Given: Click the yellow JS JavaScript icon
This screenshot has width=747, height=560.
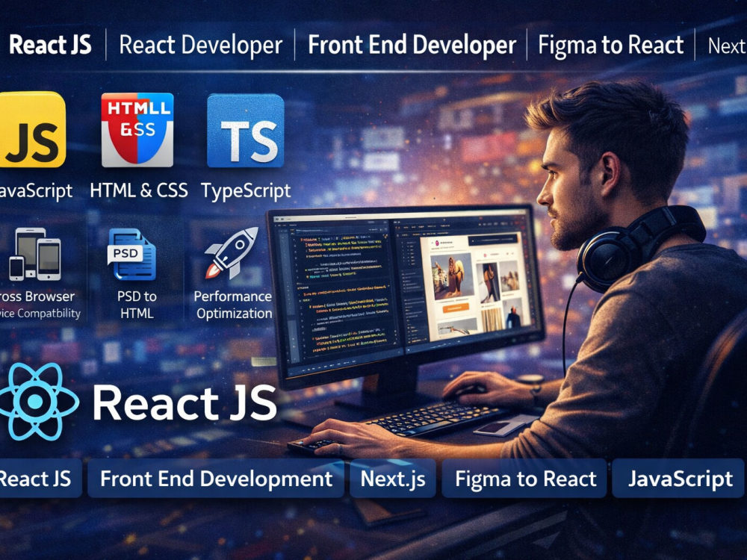Looking at the screenshot, I should click(32, 129).
